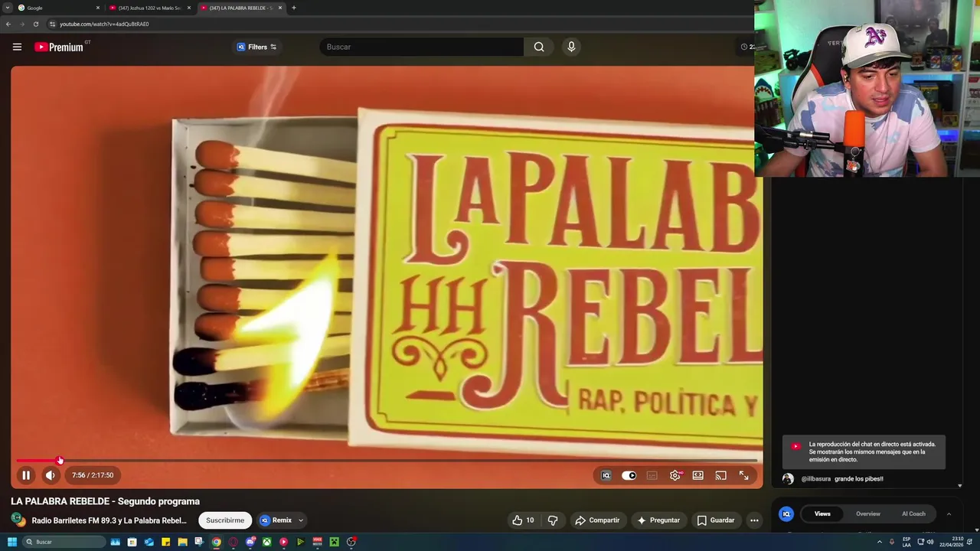The image size is (980, 551).
Task: Click Windows taskbar Buscar search box
Action: pyautogui.click(x=64, y=542)
